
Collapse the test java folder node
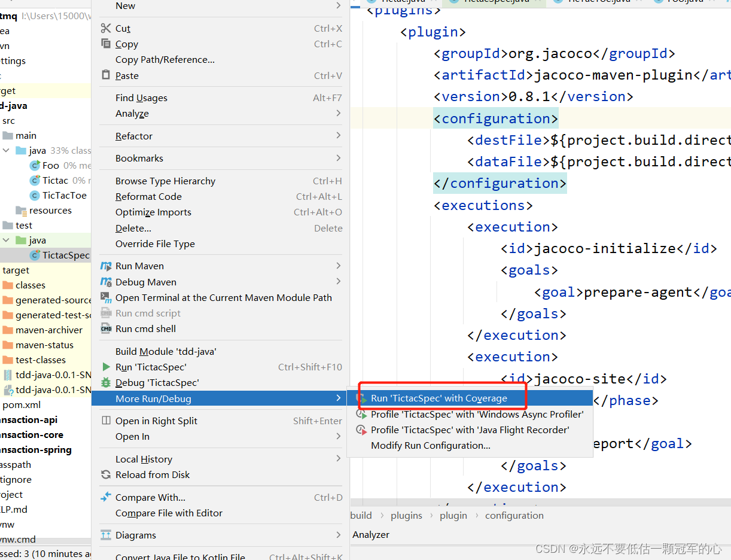pos(6,240)
